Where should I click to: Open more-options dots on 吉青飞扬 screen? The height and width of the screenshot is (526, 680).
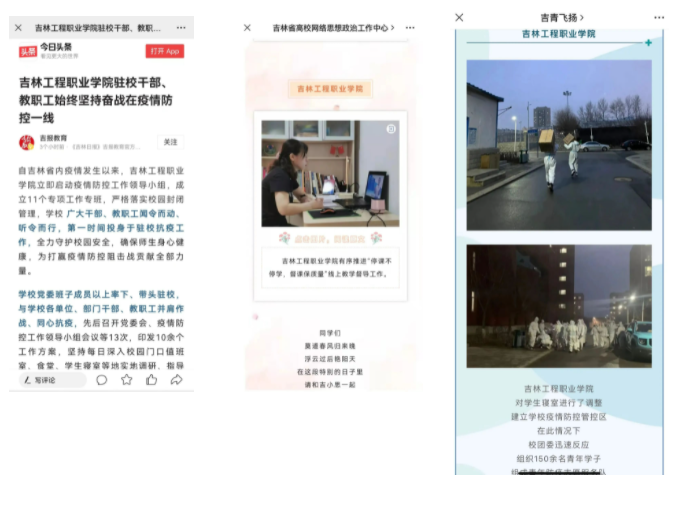click(659, 18)
